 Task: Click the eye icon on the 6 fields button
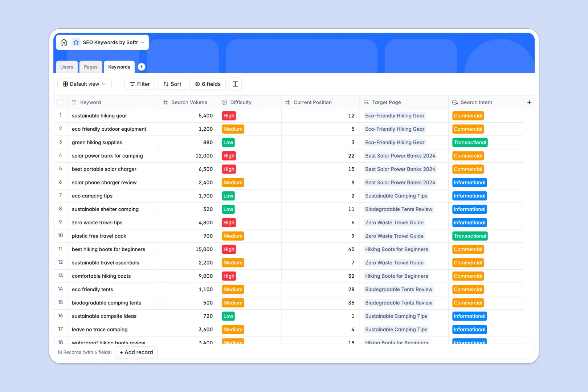(x=197, y=84)
